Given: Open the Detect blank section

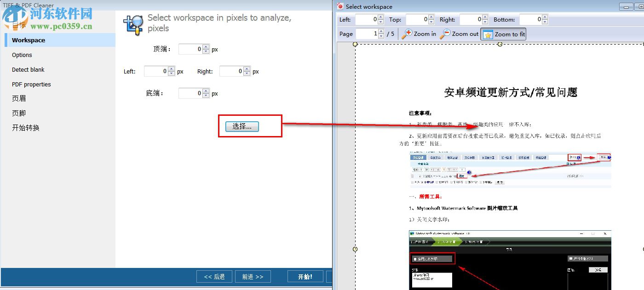Looking at the screenshot, I should coord(29,69).
